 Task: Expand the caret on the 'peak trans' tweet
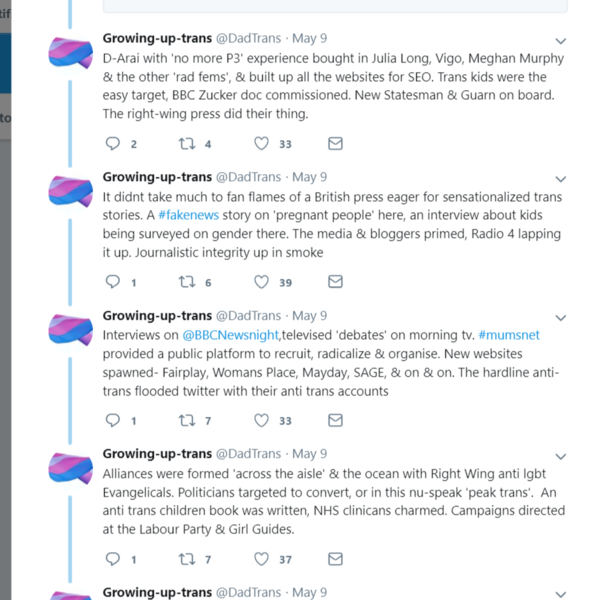coord(560,456)
